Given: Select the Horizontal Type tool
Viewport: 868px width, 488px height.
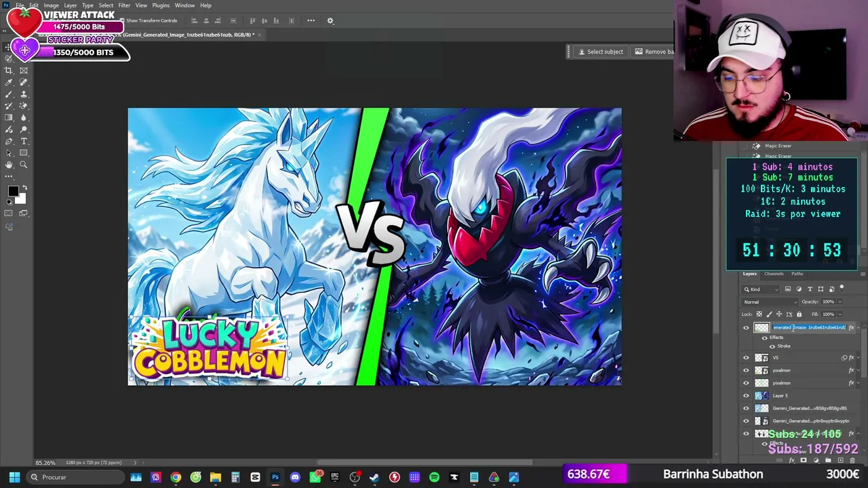Looking at the screenshot, I should [24, 141].
